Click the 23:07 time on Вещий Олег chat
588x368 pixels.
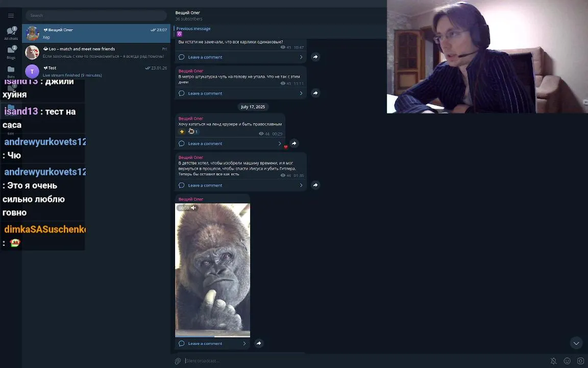pyautogui.click(x=162, y=30)
